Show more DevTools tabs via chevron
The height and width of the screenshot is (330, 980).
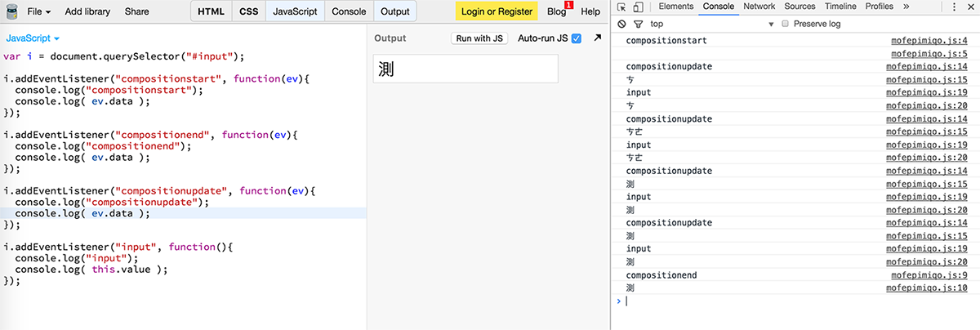(906, 7)
